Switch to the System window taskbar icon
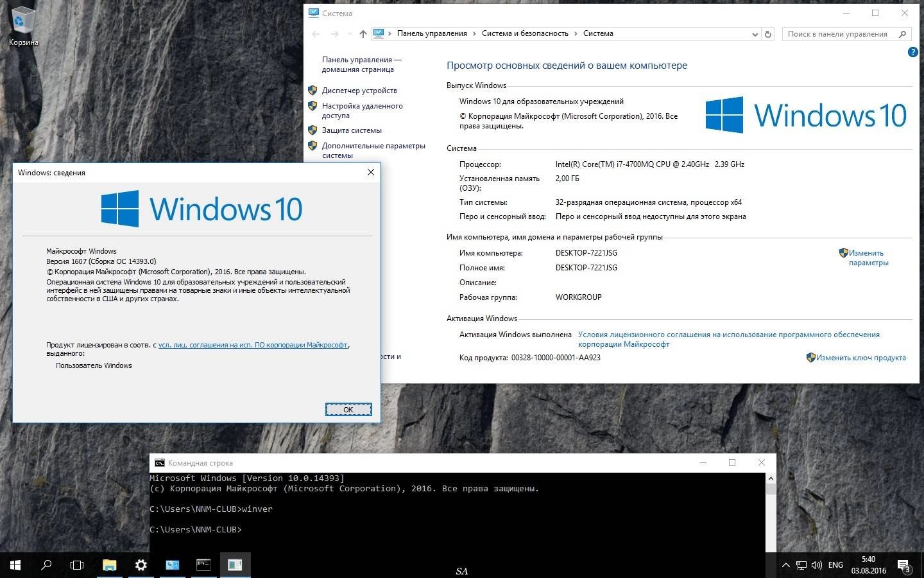This screenshot has width=924, height=578. (x=172, y=565)
